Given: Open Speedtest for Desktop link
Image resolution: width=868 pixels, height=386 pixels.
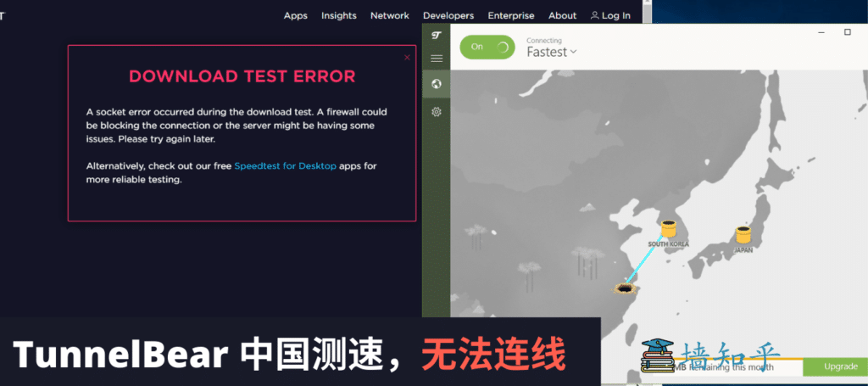Looking at the screenshot, I should tap(285, 165).
